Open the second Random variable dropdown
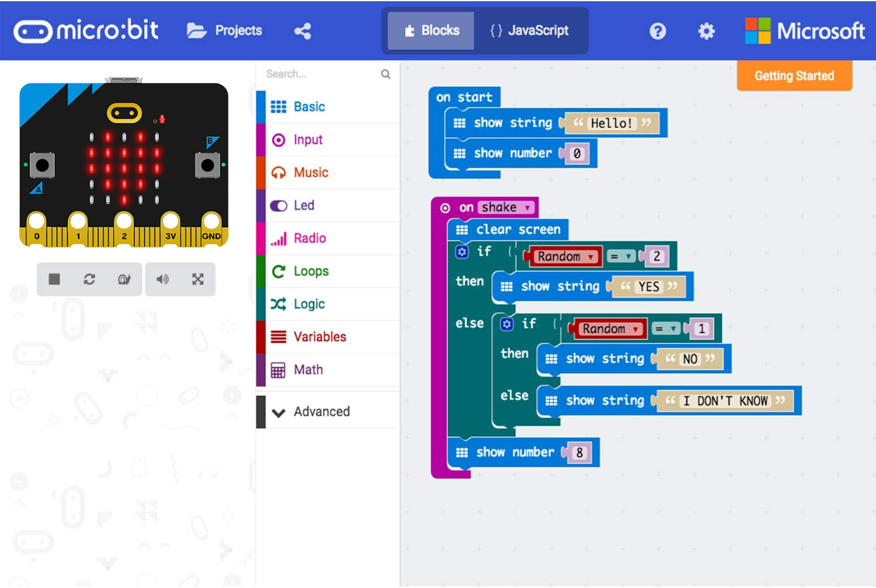Viewport: 876px width, 588px height. [610, 329]
